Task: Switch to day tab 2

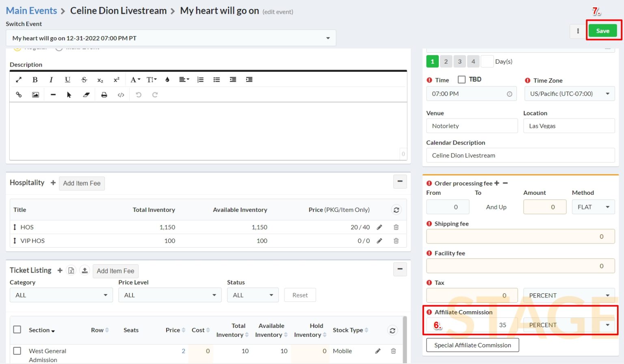Action: coord(446,61)
